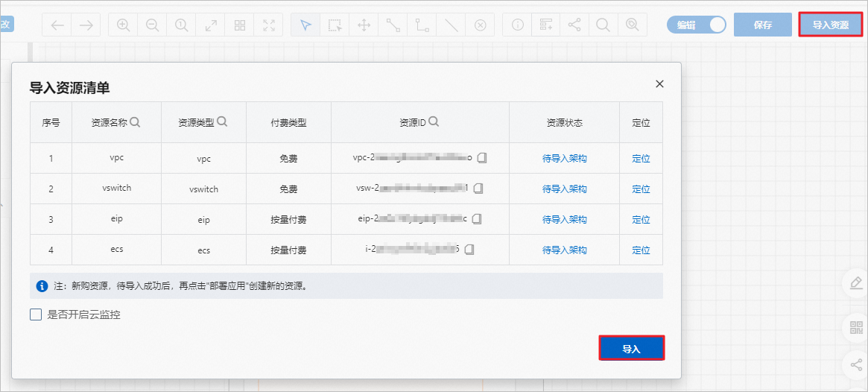The width and height of the screenshot is (868, 392).
Task: Click the list-with-plus icon
Action: coord(546,25)
